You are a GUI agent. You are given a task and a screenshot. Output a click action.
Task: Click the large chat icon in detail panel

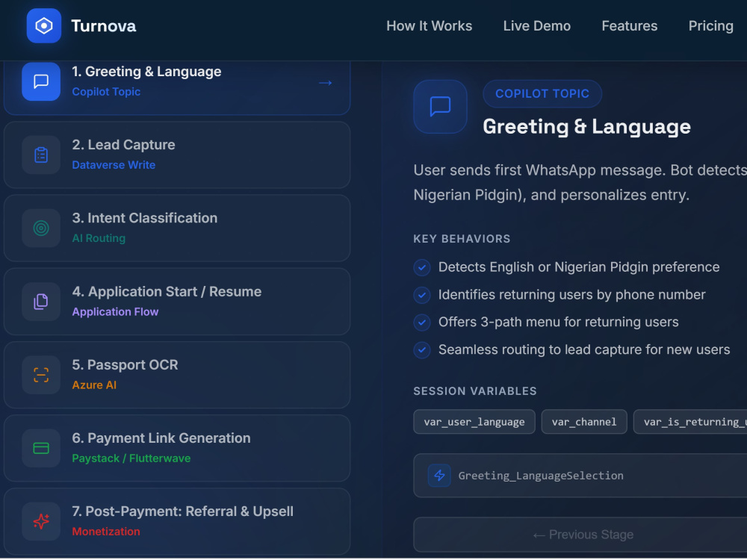[x=440, y=107]
